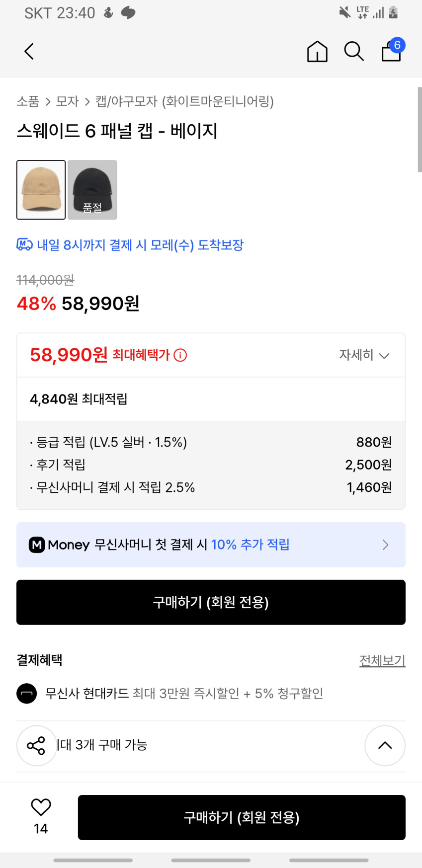422x868 pixels.
Task: Click the scroll-to-top arrow button
Action: click(x=385, y=745)
